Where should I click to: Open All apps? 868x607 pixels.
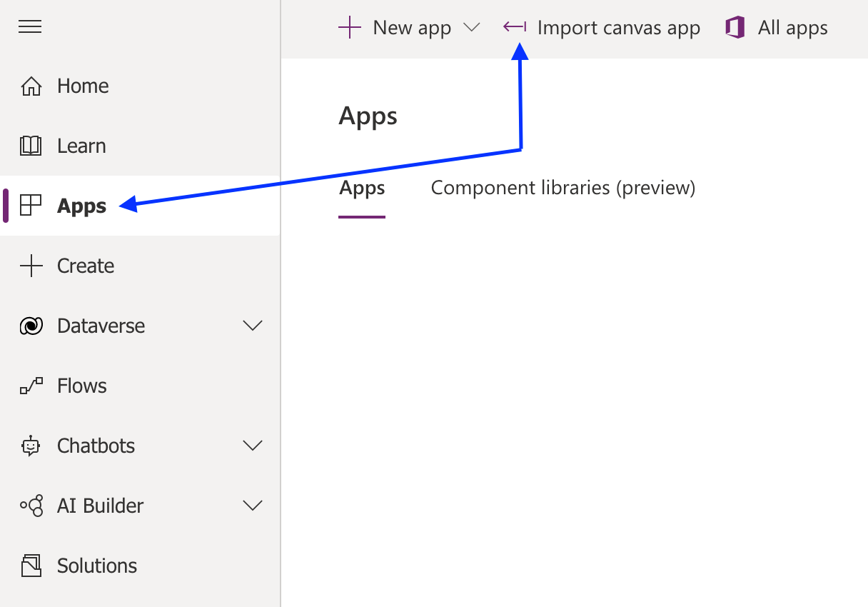pyautogui.click(x=792, y=27)
